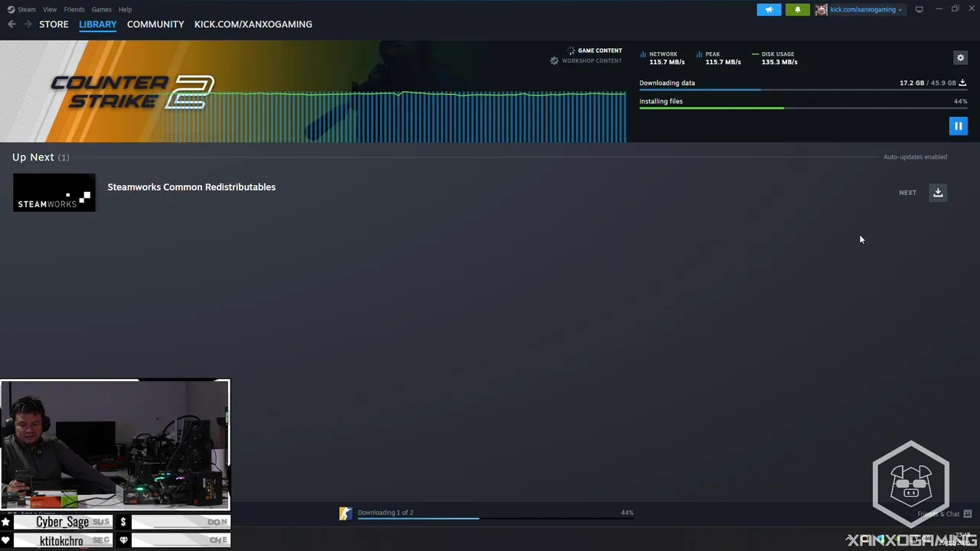Click the Steamworks thumbnail image

point(54,192)
